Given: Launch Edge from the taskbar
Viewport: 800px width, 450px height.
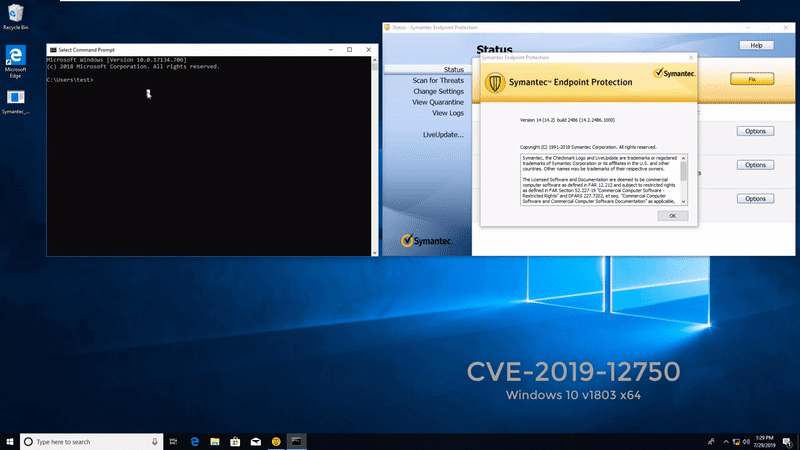Looking at the screenshot, I should [x=195, y=441].
